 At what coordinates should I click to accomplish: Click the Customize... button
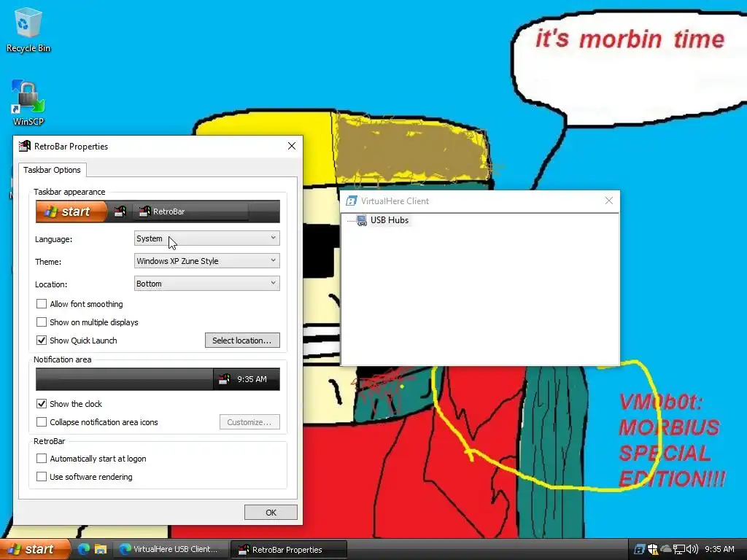[249, 422]
